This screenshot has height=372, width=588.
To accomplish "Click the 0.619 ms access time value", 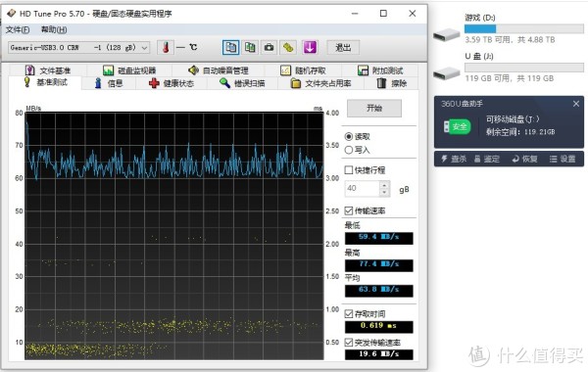I will pos(378,326).
